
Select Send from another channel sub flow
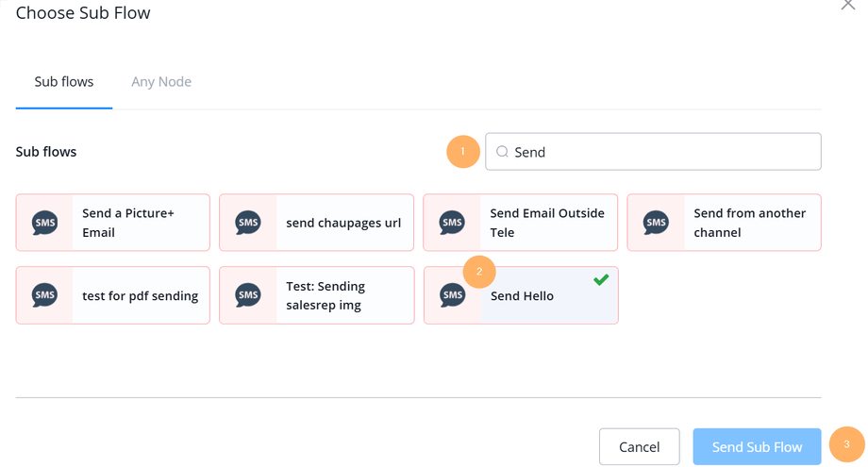749,223
